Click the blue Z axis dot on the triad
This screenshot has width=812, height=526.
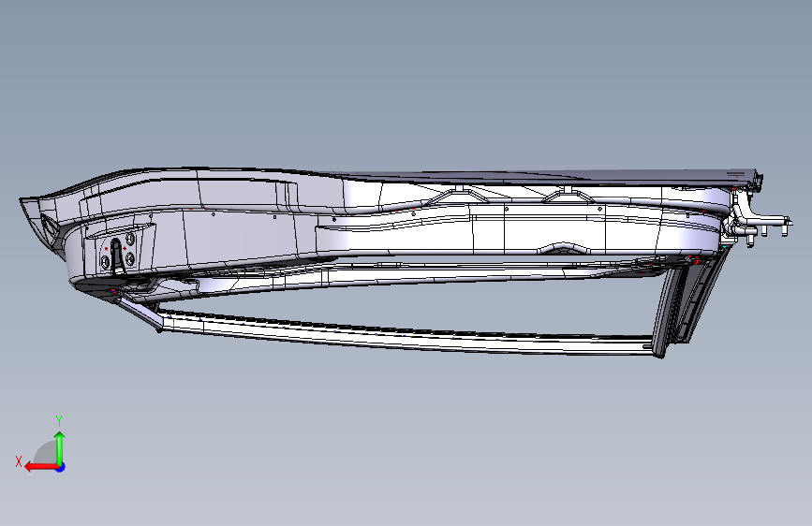pos(61,467)
